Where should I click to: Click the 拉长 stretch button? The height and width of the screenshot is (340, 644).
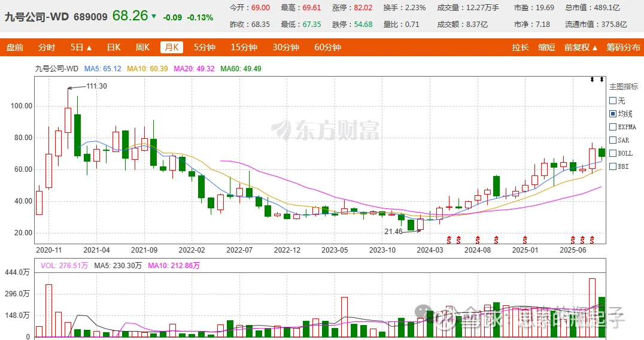(x=520, y=47)
